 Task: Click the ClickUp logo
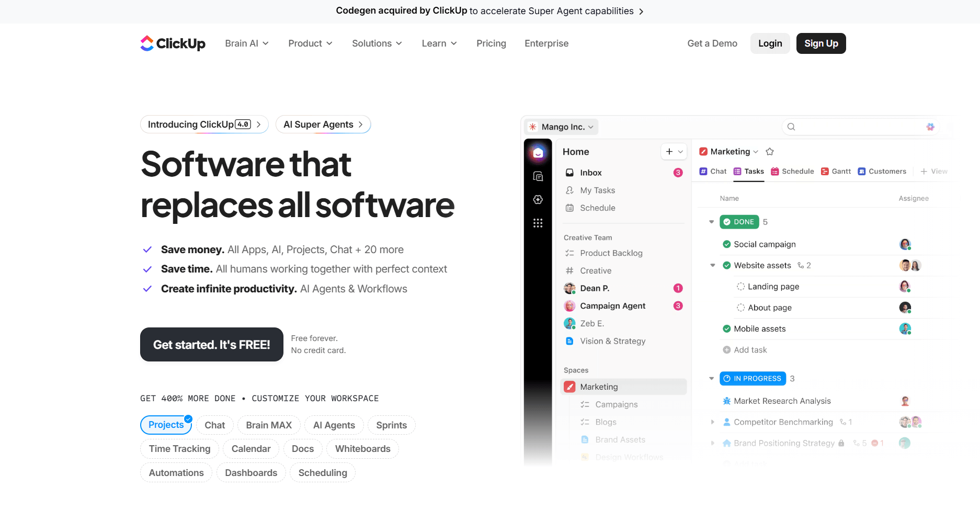tap(173, 43)
